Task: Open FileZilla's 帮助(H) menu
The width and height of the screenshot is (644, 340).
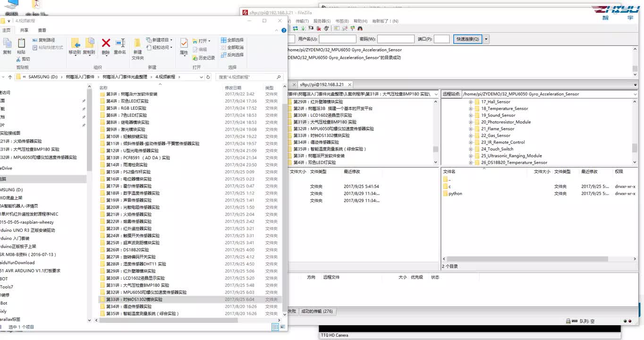Action: coord(360,21)
